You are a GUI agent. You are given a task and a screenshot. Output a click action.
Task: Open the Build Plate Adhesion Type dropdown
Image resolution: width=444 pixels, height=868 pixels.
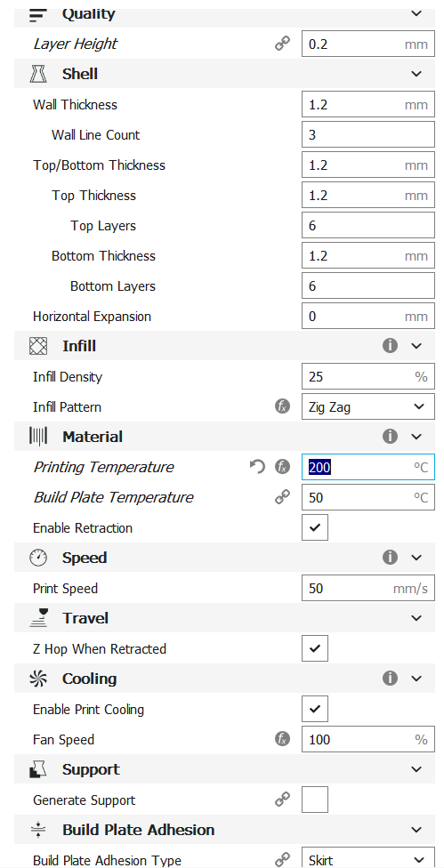click(x=368, y=858)
